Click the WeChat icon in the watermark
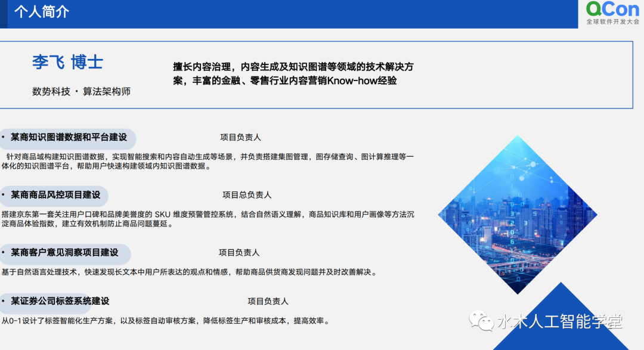The height and width of the screenshot is (350, 644). point(482,321)
